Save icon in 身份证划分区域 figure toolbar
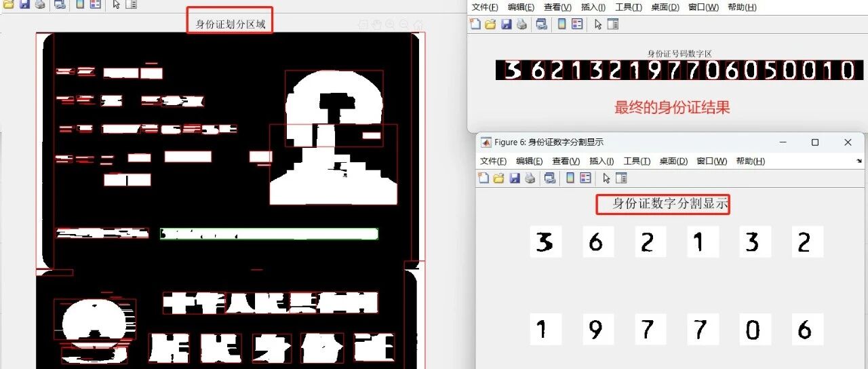This screenshot has width=868, height=369. click(24, 4)
